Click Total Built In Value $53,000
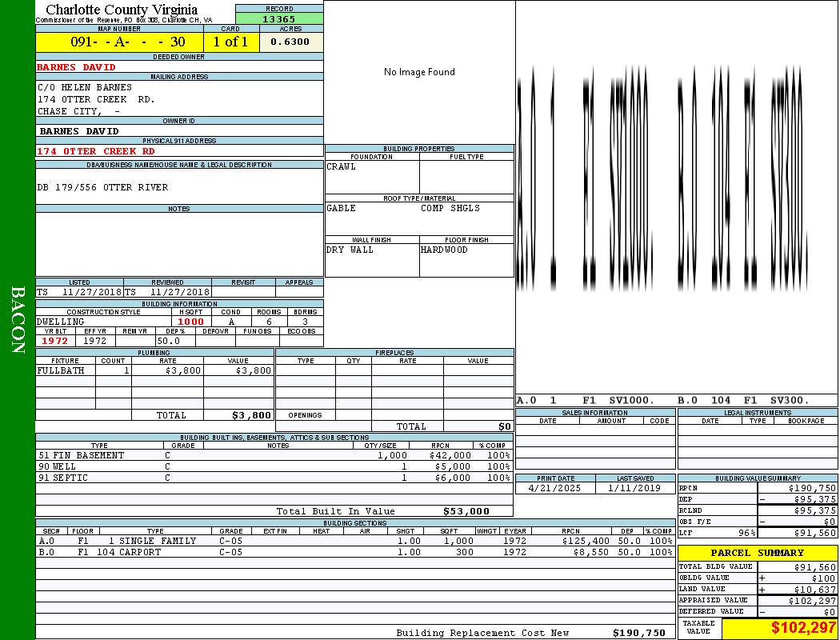The height and width of the screenshot is (640, 840). (466, 511)
